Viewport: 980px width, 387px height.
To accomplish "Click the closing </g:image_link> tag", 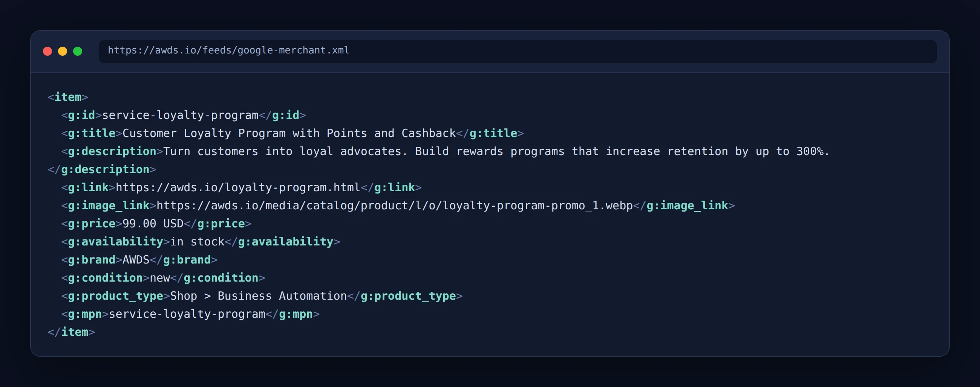I will click(684, 206).
